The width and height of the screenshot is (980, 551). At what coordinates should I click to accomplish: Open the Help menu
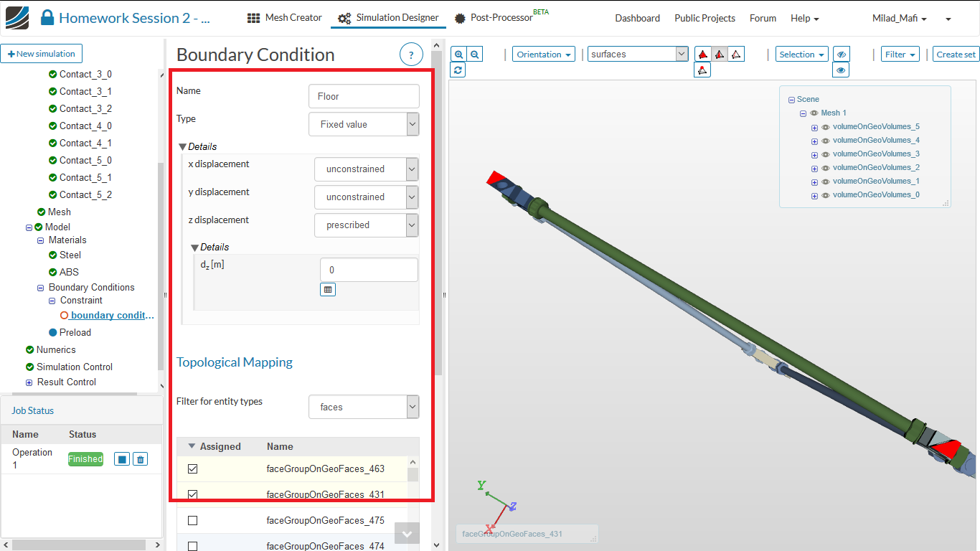click(x=804, y=18)
